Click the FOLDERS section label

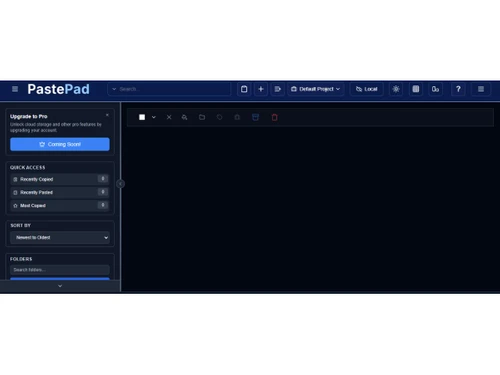(21, 259)
